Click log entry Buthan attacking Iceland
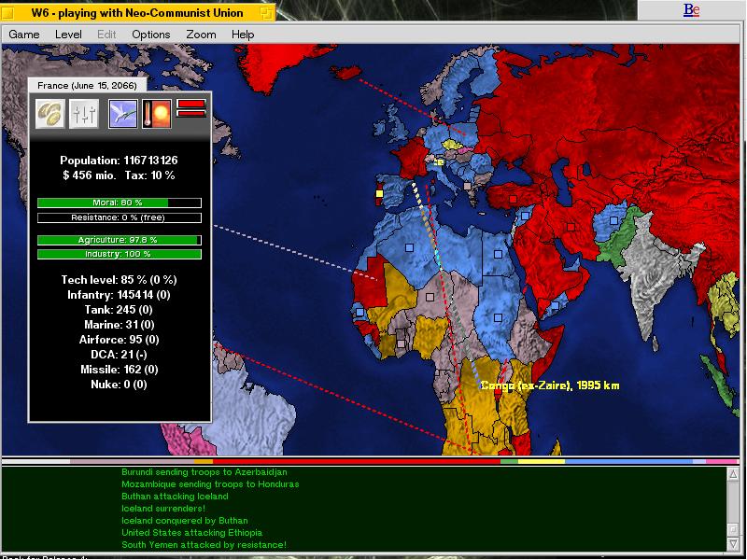747x560 pixels. point(175,497)
